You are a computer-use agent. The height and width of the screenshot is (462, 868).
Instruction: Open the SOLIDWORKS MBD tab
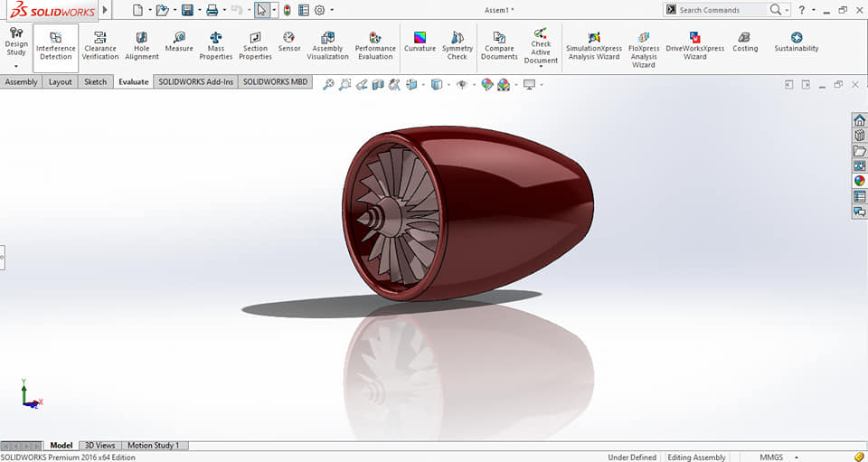[275, 82]
